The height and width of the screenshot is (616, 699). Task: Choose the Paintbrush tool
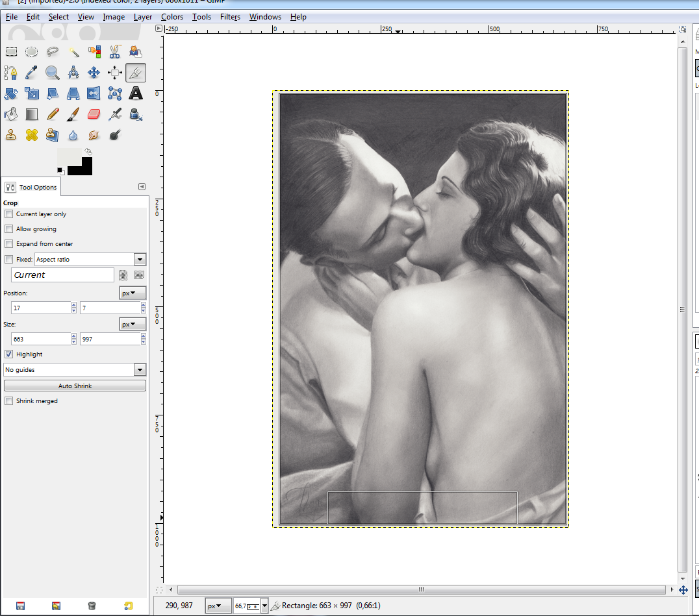[x=73, y=114]
